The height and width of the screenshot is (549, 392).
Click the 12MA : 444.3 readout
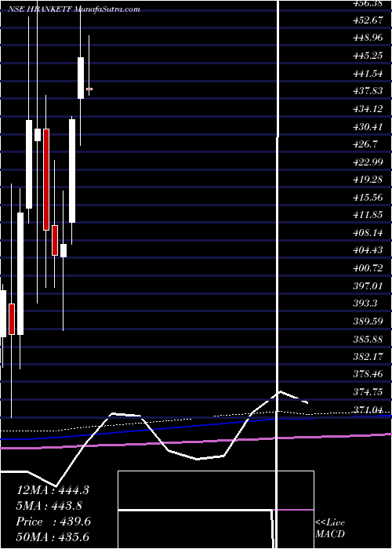tap(53, 490)
